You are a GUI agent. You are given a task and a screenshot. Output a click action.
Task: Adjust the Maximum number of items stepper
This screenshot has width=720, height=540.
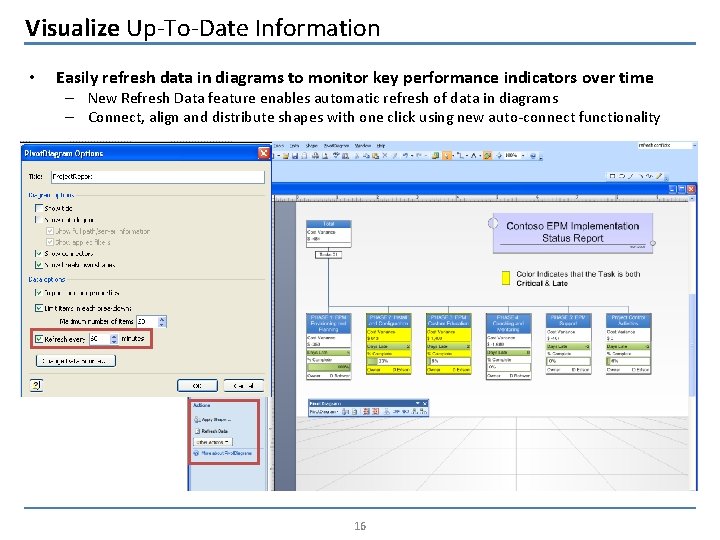(x=162, y=321)
